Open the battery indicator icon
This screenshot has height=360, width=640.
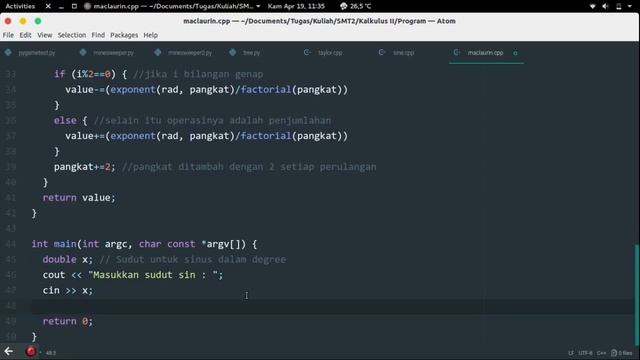pyautogui.click(x=619, y=6)
